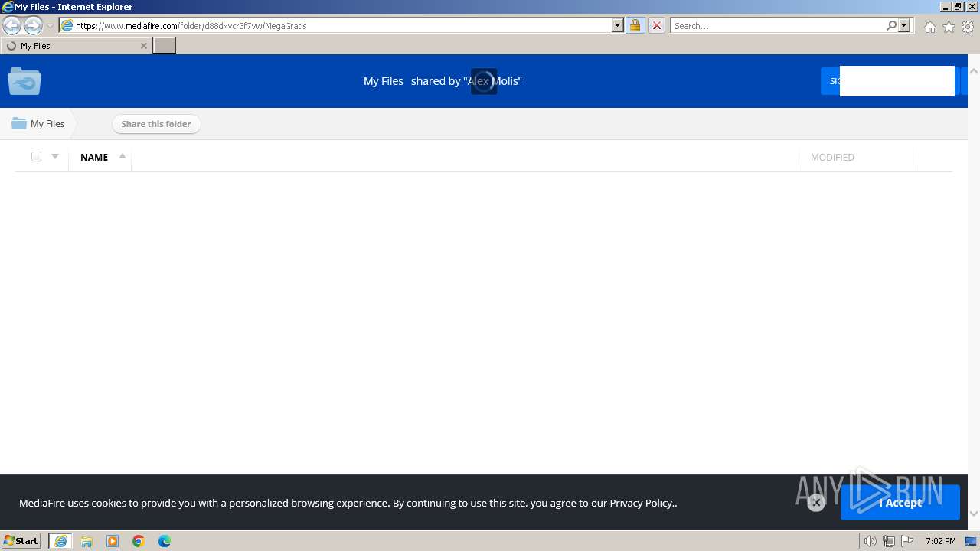
Task: Toggle the select-all files checkbox
Action: [36, 157]
